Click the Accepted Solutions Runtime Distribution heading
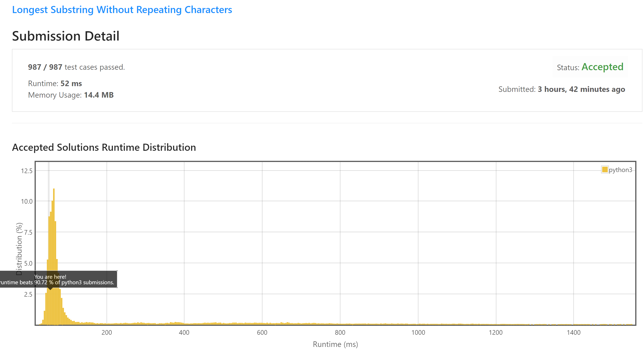The width and height of the screenshot is (644, 356). click(x=104, y=147)
